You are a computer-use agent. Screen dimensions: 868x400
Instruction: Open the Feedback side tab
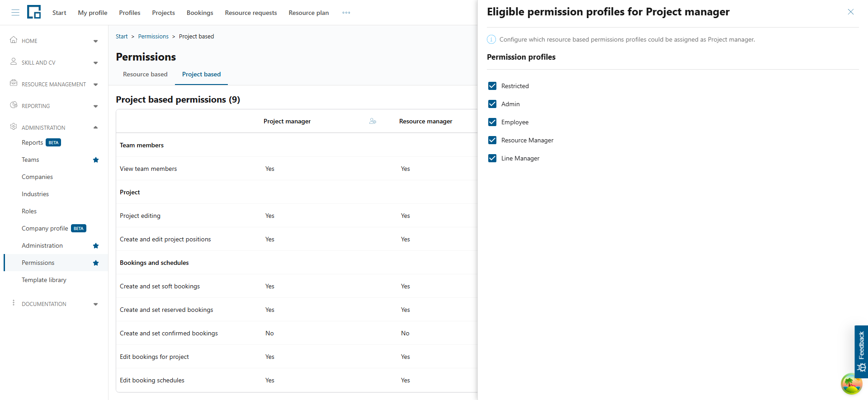pos(861,352)
